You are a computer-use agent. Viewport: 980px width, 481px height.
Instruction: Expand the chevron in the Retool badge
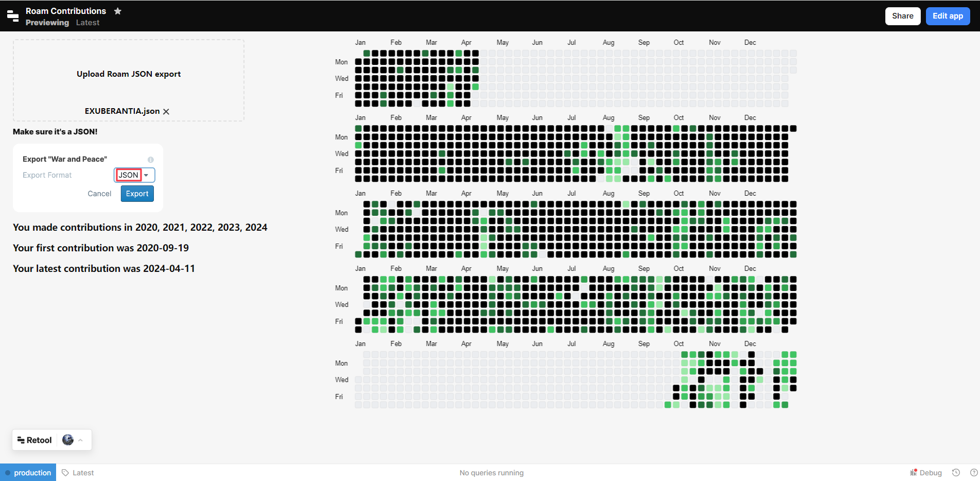click(81, 440)
